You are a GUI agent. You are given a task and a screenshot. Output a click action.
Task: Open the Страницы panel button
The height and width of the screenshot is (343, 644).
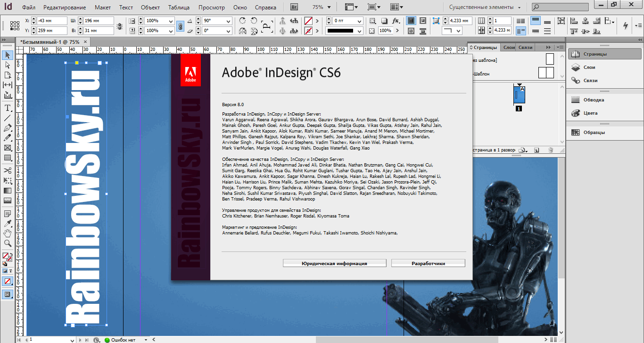click(x=605, y=54)
